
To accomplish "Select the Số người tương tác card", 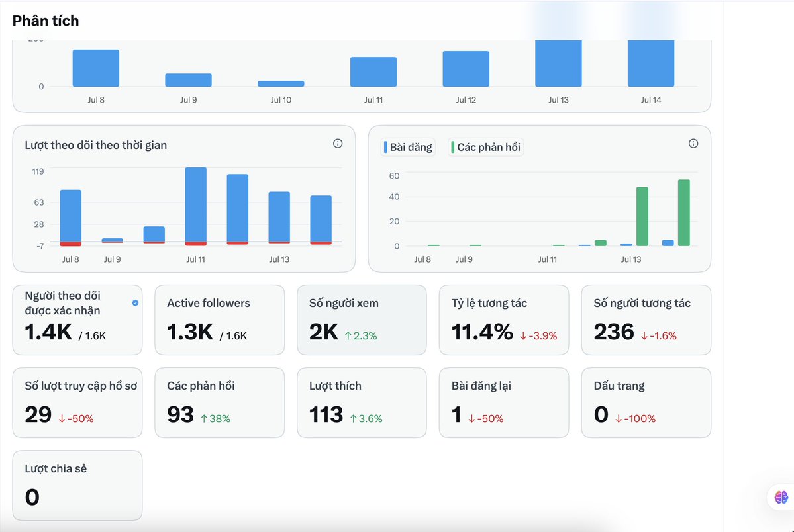I will (x=646, y=320).
